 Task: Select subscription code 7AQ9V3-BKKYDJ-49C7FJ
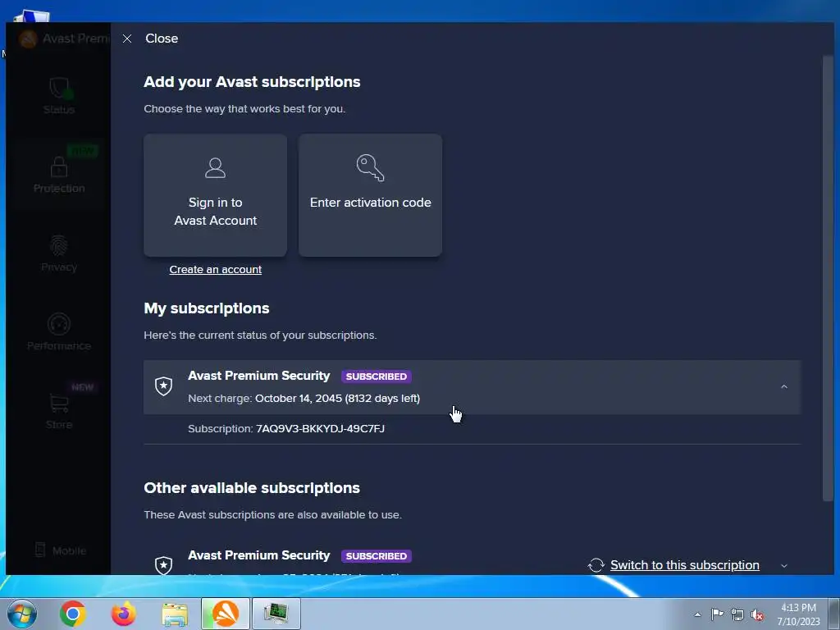321,428
